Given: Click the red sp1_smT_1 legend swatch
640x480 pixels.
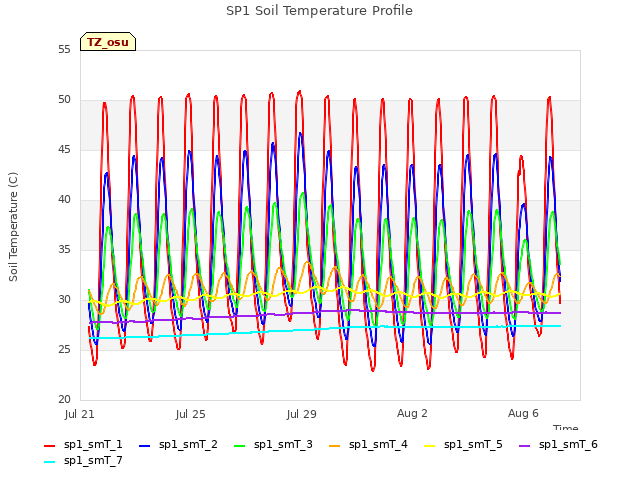Looking at the screenshot, I should tap(49, 446).
